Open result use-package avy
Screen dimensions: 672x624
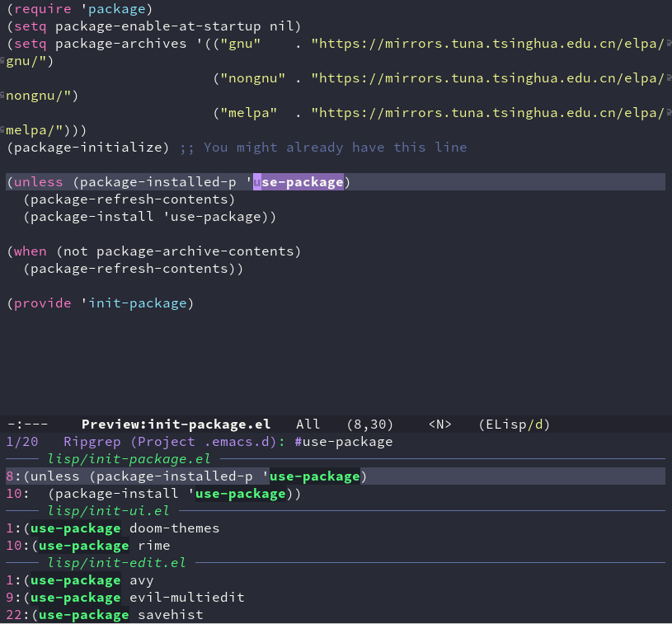click(80, 580)
